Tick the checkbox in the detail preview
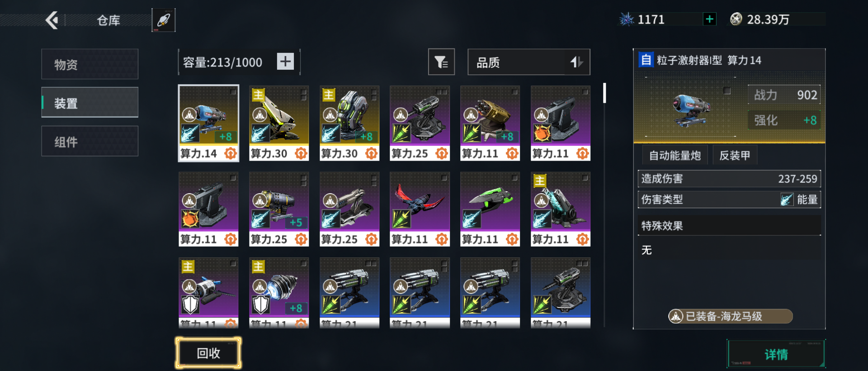The image size is (868, 371). coord(727,90)
